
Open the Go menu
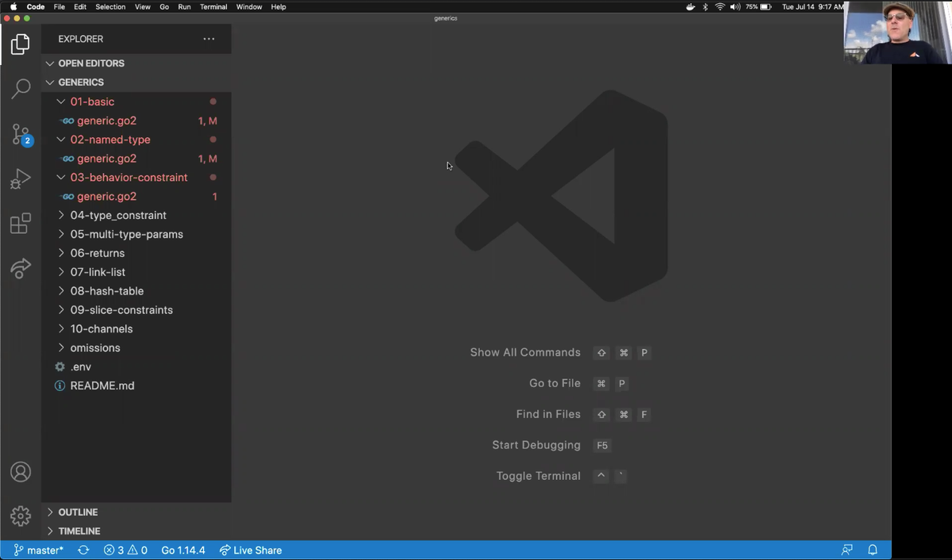coord(164,6)
